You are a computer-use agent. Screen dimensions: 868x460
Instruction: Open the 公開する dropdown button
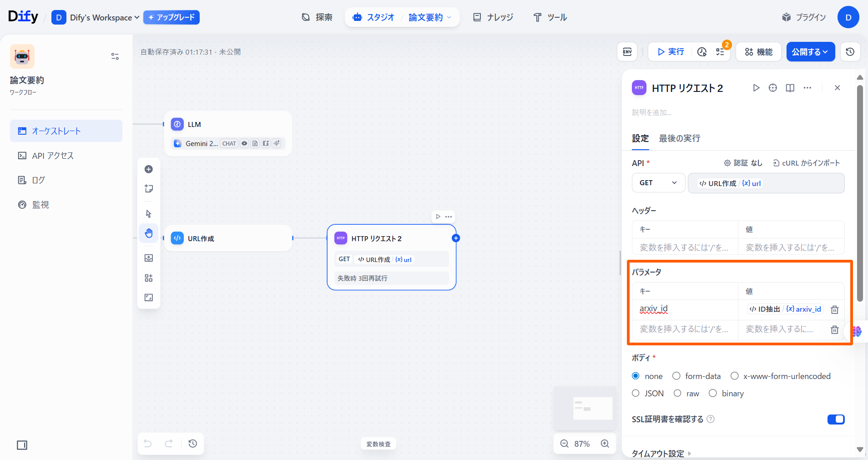click(x=810, y=52)
